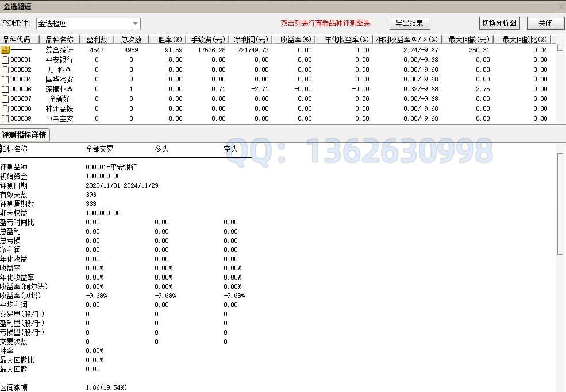Click the document icon beside 000009

tap(5, 118)
